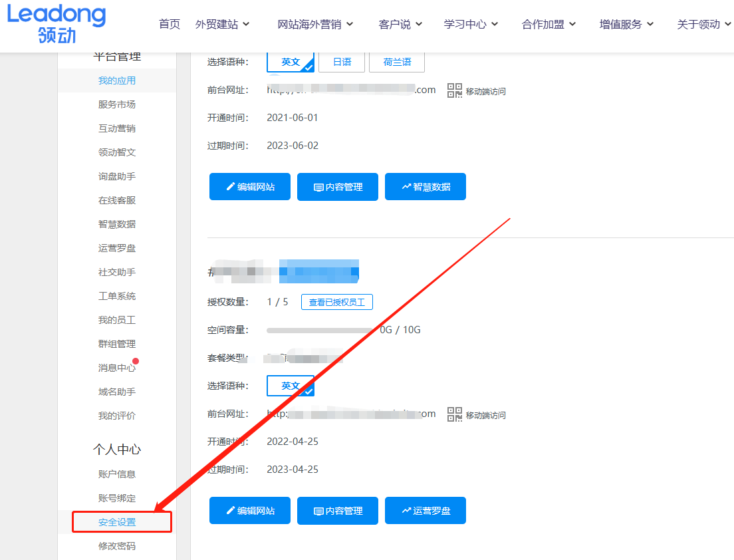Expand the 增值服务 dropdown menu

[x=622, y=23]
